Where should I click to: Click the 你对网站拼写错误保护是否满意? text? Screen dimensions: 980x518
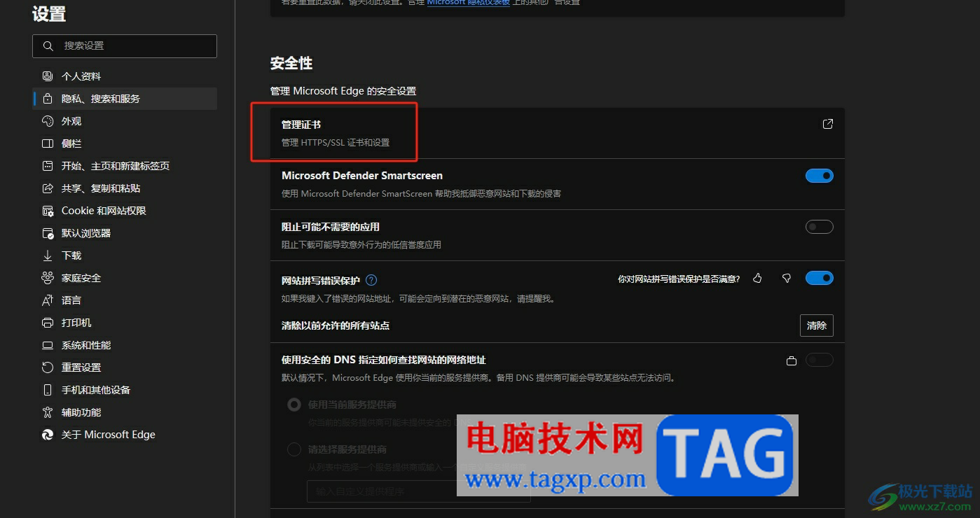coord(679,279)
